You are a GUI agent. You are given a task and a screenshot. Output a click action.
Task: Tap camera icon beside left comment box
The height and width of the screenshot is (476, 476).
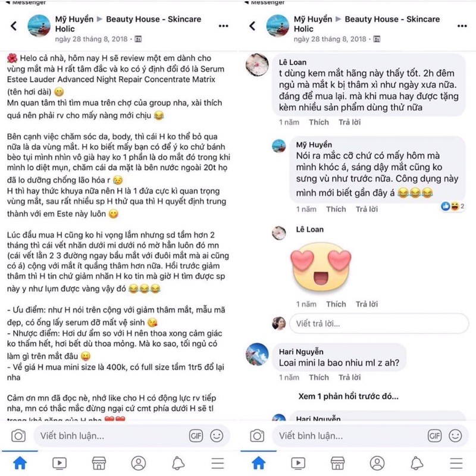pos(18,436)
